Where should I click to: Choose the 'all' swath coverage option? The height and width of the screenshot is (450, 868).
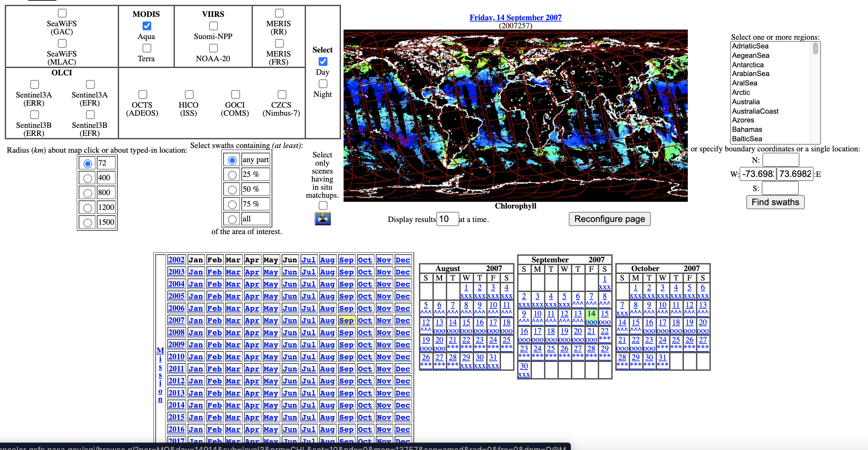click(x=232, y=219)
